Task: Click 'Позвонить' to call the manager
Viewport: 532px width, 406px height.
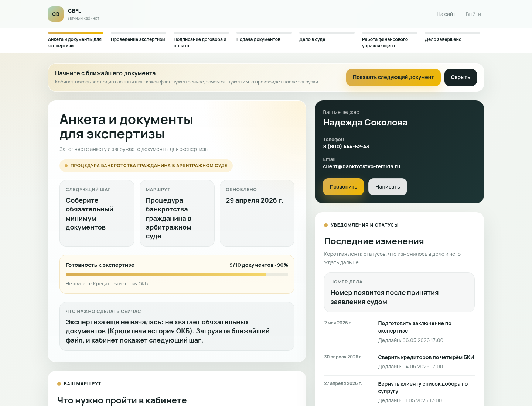Action: click(343, 187)
